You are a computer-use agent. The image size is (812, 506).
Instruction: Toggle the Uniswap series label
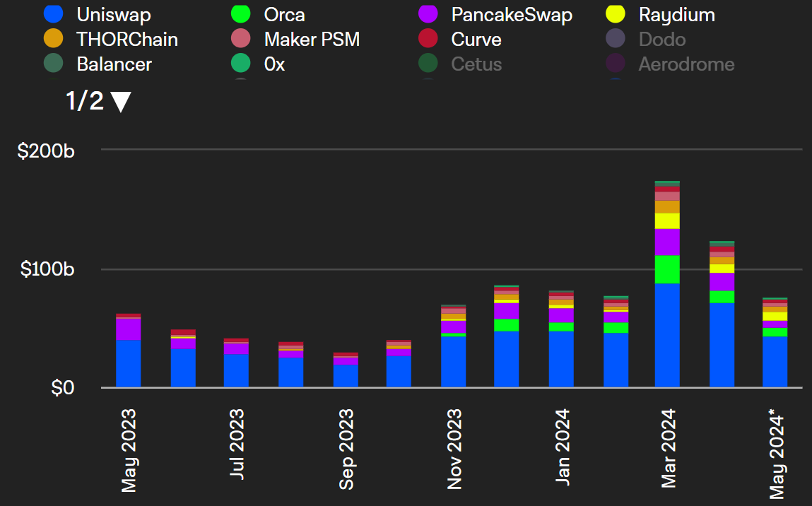[x=114, y=15]
